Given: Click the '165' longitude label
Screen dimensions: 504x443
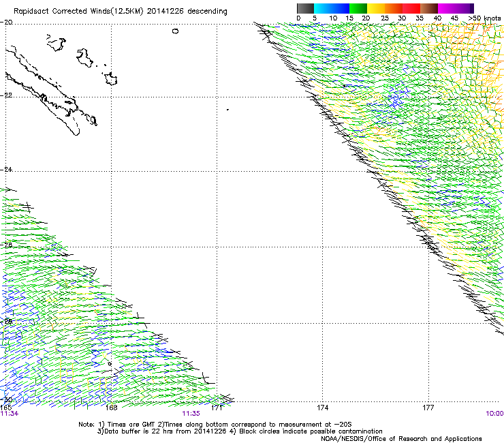Looking at the screenshot, I should point(5,408).
